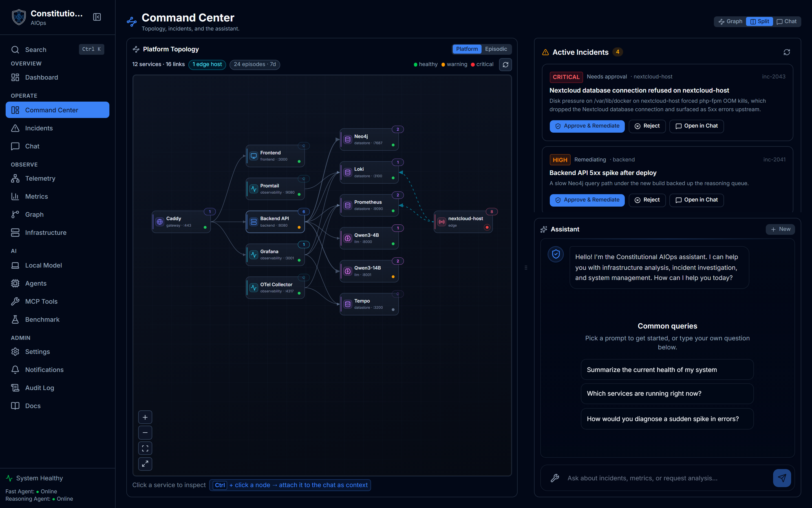This screenshot has width=812, height=508.
Task: Pick 'Summarize the current health' prompt
Action: pos(667,370)
